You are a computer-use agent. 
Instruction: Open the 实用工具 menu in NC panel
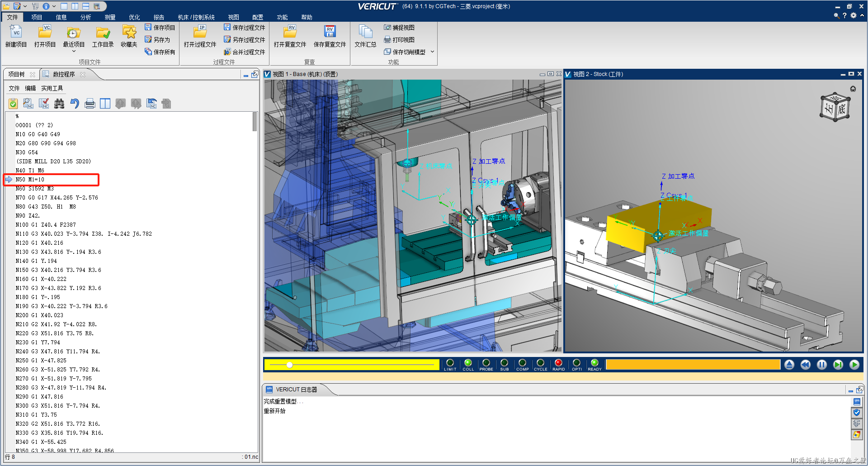point(52,88)
